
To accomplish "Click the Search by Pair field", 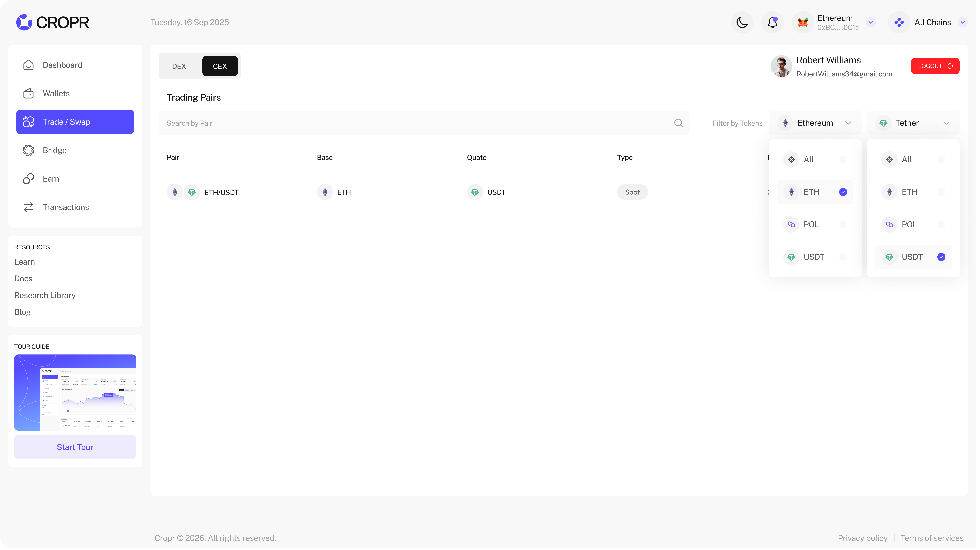I will coord(425,123).
